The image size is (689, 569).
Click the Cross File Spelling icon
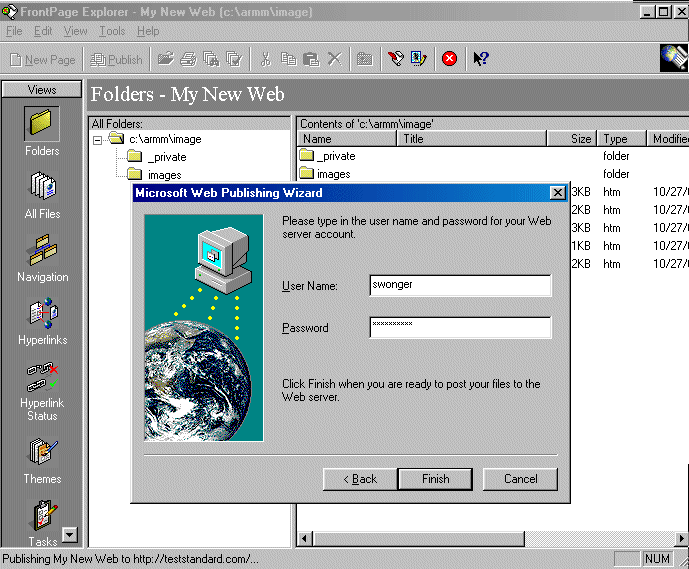coord(234,58)
